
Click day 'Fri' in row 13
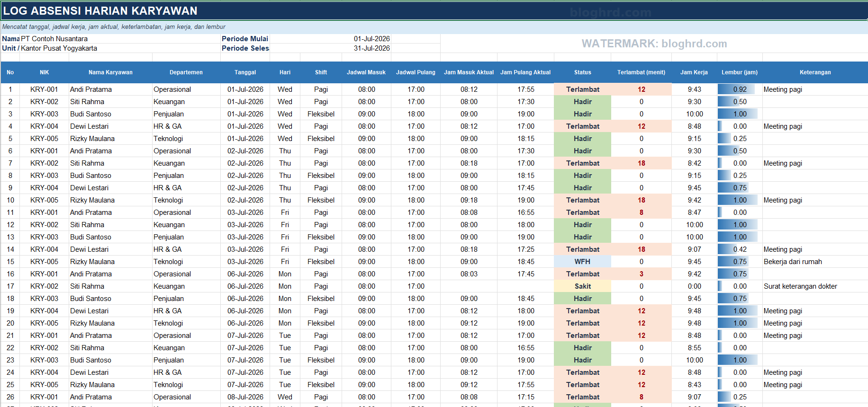[x=285, y=237]
